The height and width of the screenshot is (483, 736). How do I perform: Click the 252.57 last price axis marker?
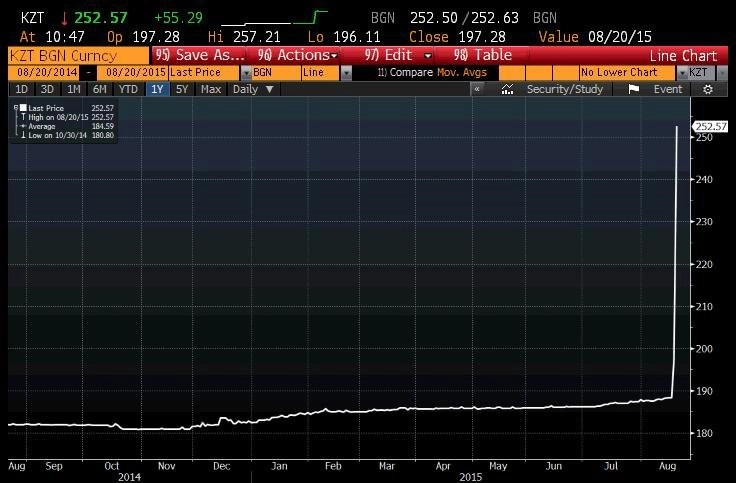[x=710, y=126]
